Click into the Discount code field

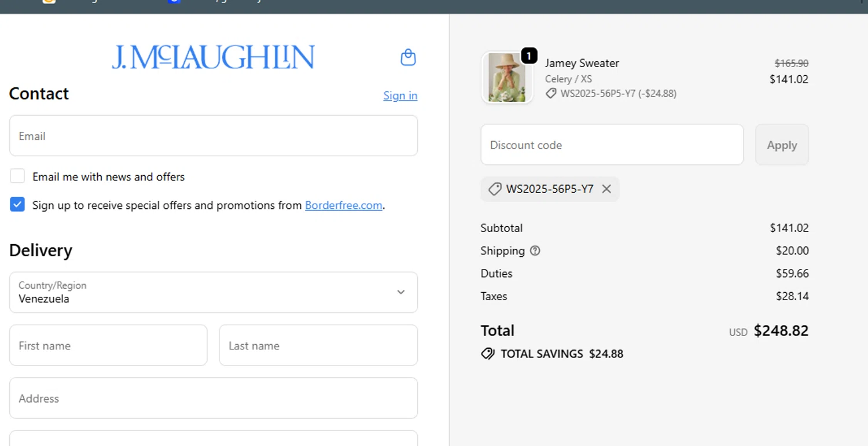click(612, 145)
